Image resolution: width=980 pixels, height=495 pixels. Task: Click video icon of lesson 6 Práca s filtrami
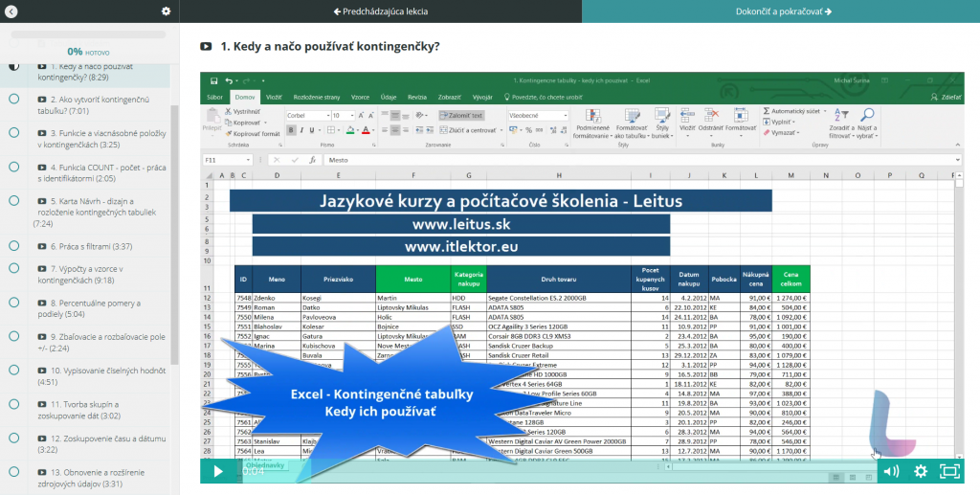[42, 246]
